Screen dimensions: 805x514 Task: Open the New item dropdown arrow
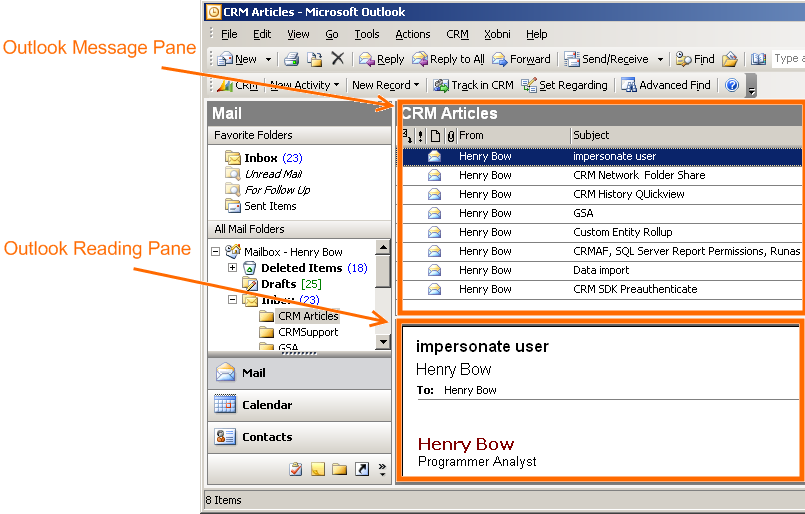(x=268, y=60)
